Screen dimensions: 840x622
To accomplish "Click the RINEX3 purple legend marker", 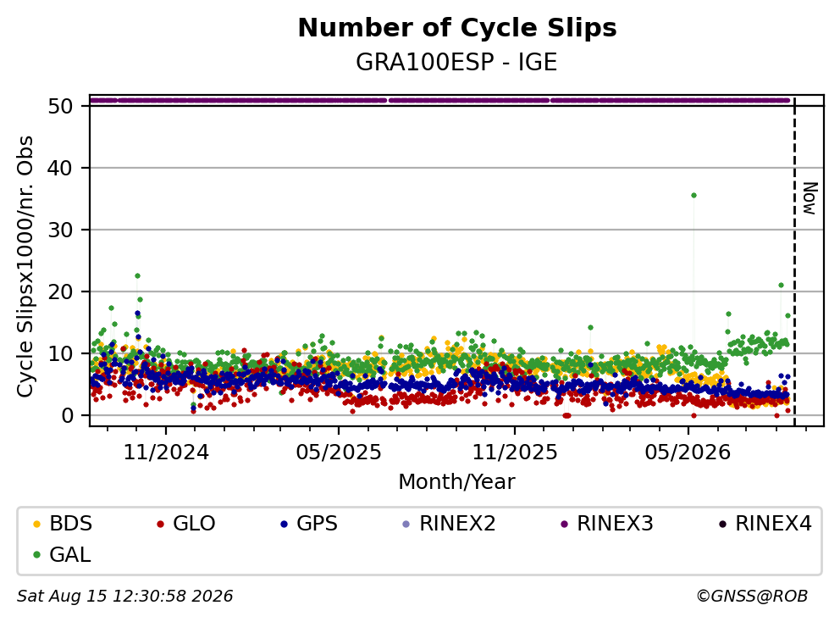I will [x=564, y=524].
